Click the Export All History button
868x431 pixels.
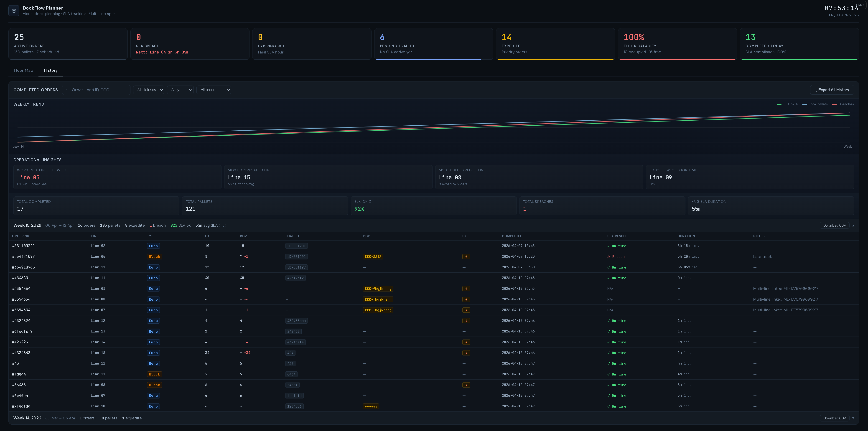click(832, 90)
